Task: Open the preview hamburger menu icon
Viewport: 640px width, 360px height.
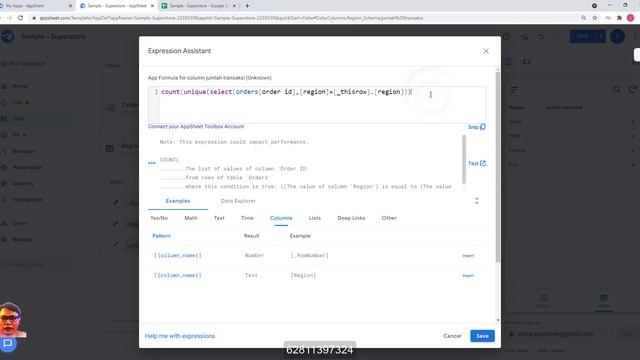Action: tap(513, 89)
